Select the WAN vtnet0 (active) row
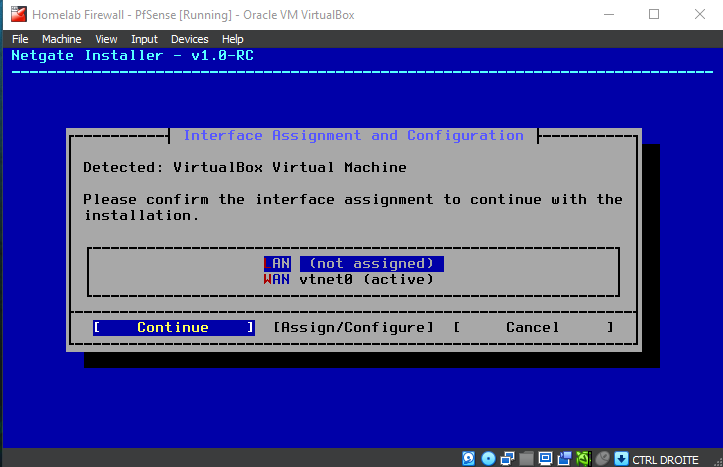 349,279
